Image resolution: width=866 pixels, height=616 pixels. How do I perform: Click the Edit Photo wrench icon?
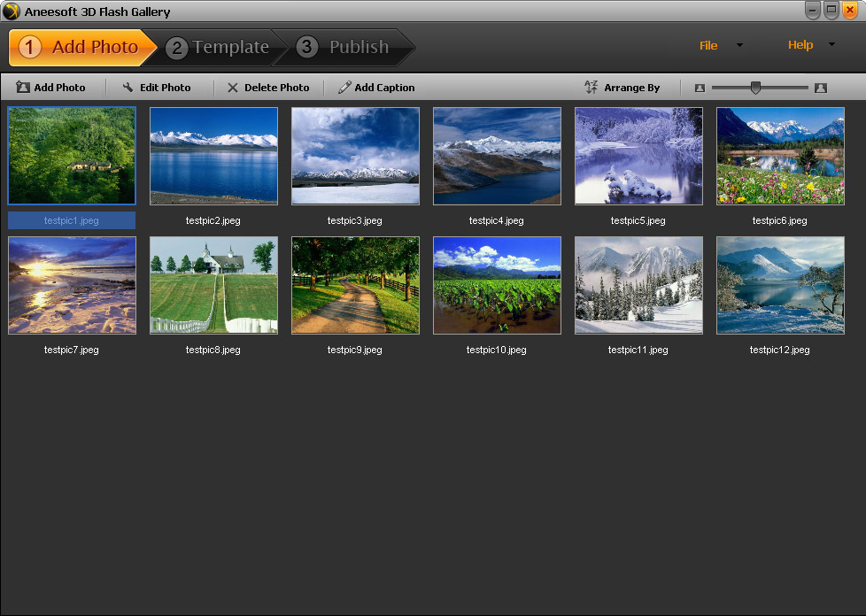point(128,88)
